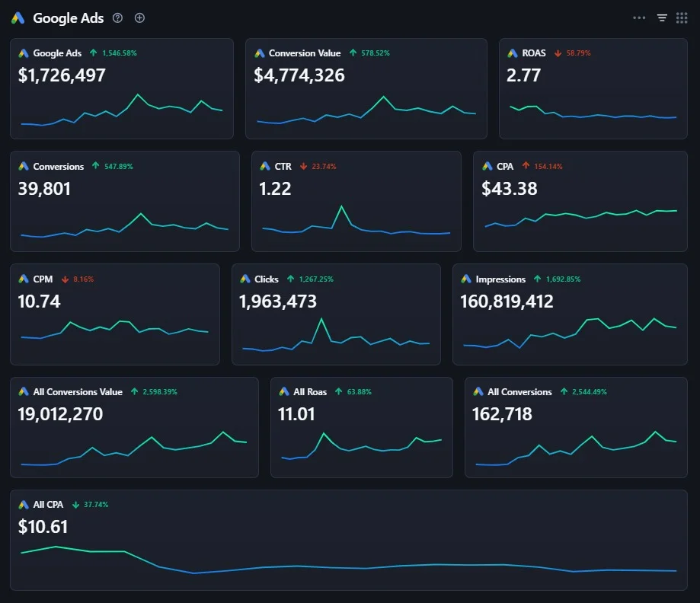Open the filter lines icon

click(x=662, y=18)
